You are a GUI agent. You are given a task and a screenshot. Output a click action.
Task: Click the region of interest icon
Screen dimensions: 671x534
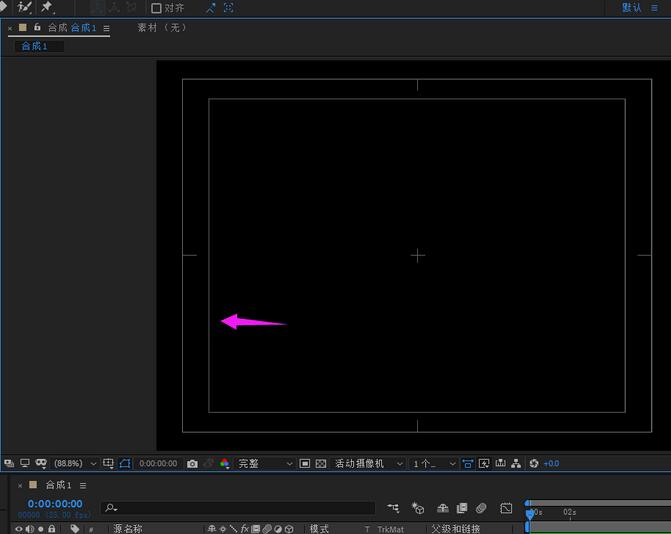click(x=305, y=464)
